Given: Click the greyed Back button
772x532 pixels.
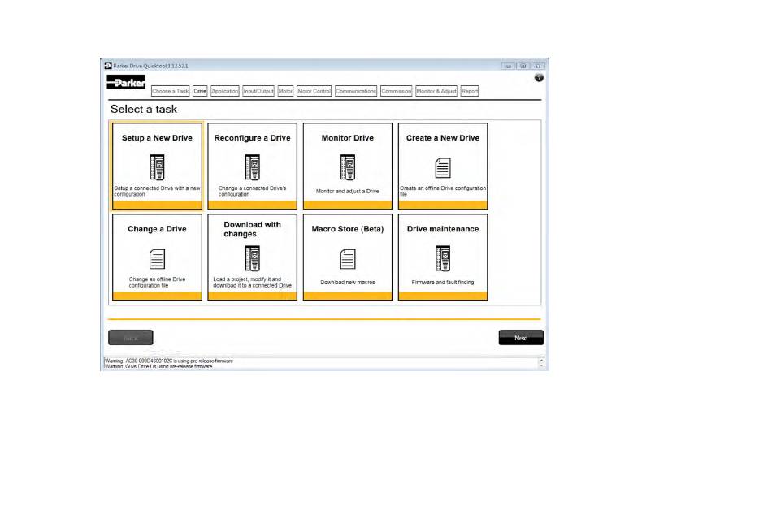Looking at the screenshot, I should (131, 338).
